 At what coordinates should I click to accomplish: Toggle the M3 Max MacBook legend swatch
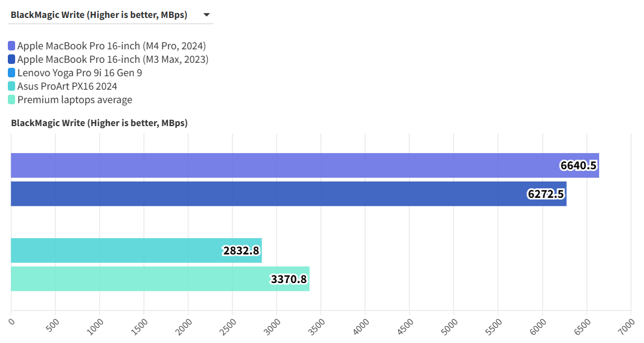pyautogui.click(x=12, y=59)
